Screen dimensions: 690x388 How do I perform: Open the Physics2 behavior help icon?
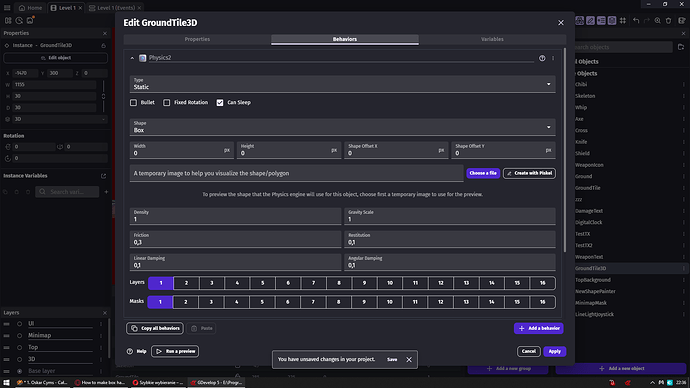(542, 58)
